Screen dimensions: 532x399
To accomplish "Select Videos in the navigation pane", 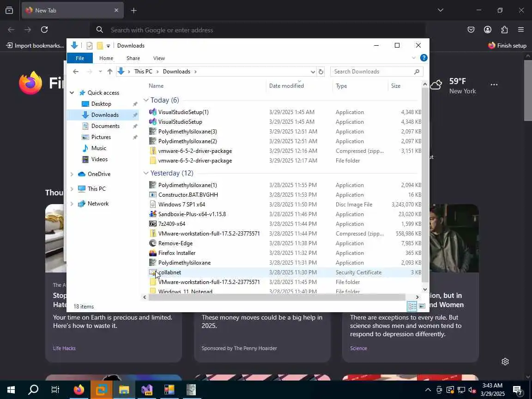I will [99, 159].
